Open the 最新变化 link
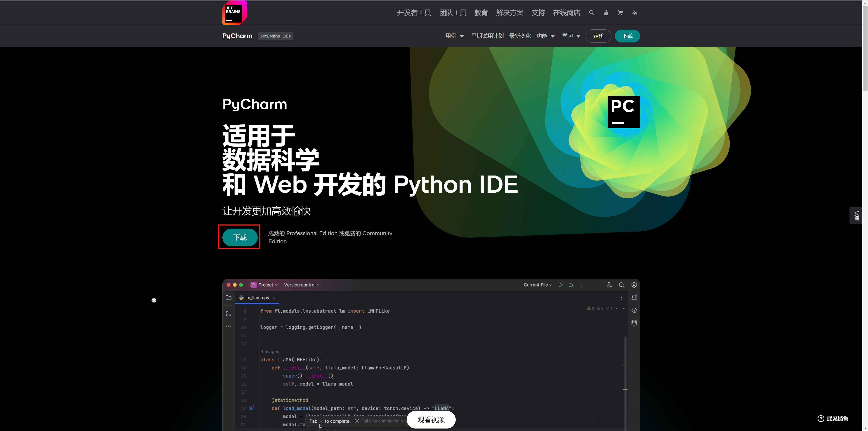This screenshot has height=431, width=868. click(x=520, y=36)
